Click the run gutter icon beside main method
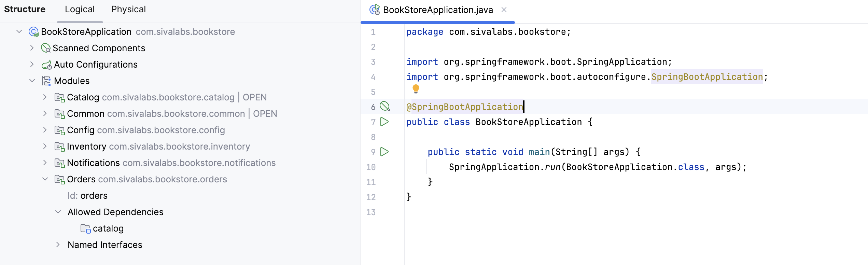This screenshot has width=868, height=265. click(384, 152)
